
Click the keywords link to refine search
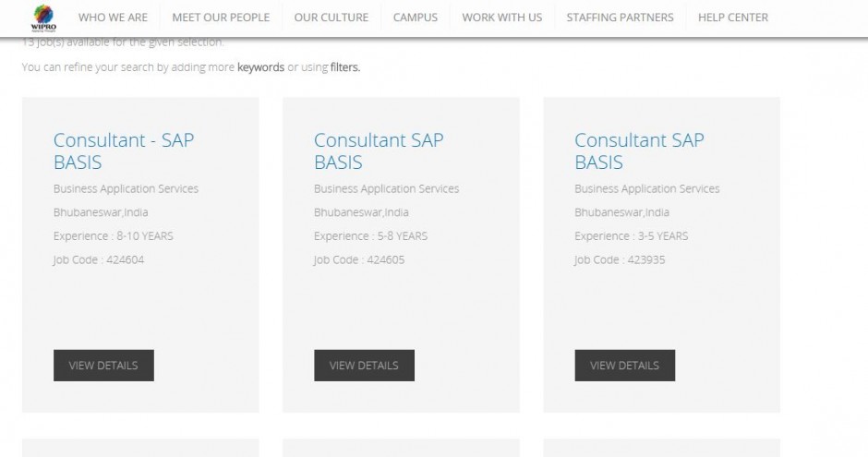click(260, 67)
